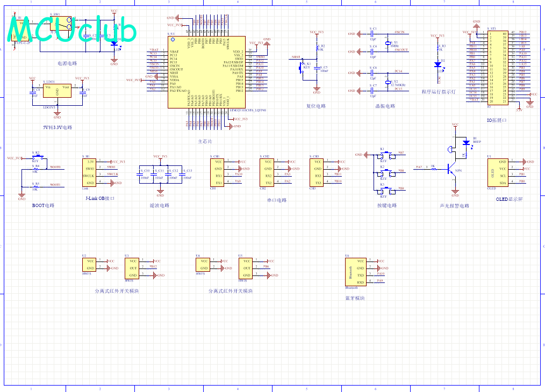Click the 32.768KHz crystal Y2
The height and width of the screenshot is (392, 545).
388,82
